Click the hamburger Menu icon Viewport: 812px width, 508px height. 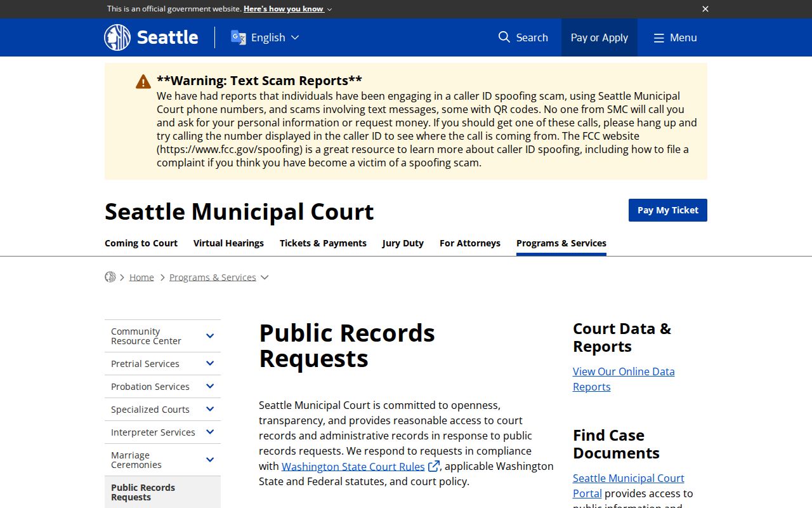[x=659, y=37]
